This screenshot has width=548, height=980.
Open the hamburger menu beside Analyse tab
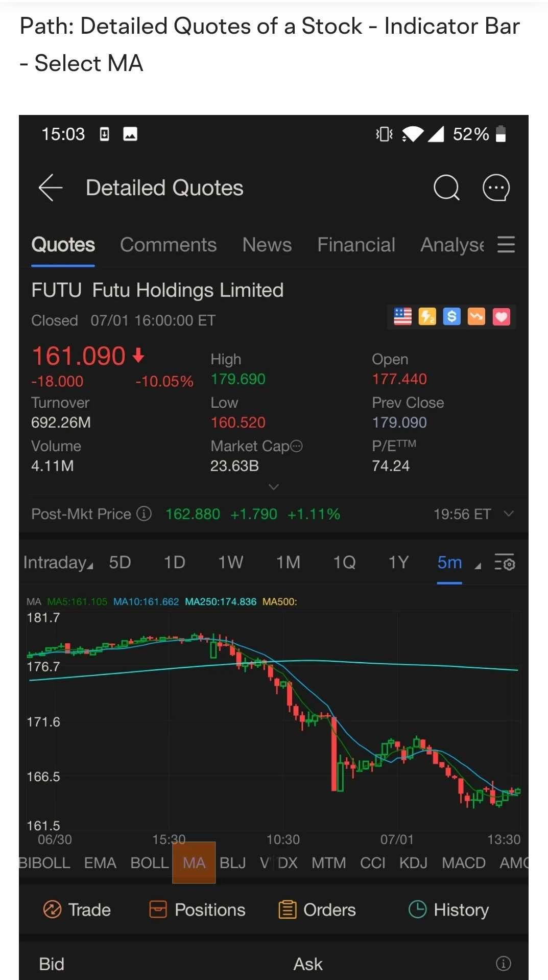(x=506, y=245)
